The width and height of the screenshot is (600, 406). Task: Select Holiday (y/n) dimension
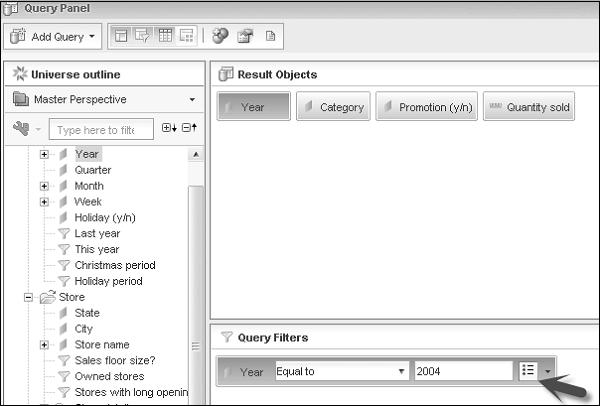point(105,218)
